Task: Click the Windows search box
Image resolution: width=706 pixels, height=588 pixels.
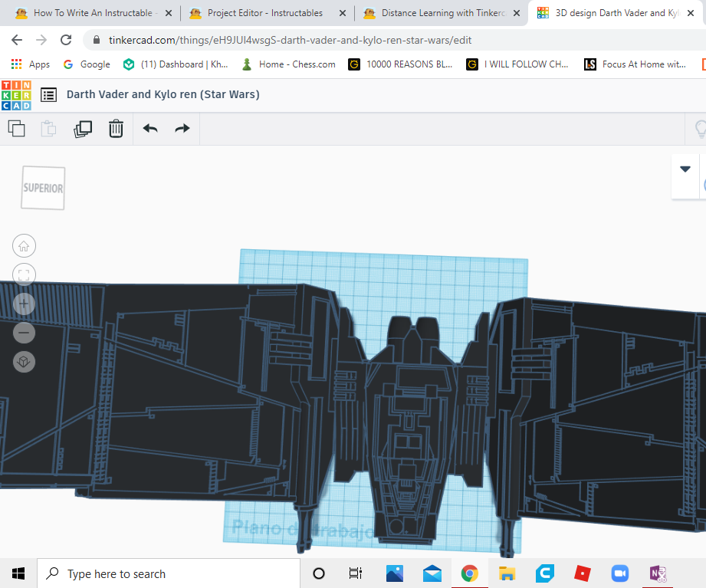Action: 169,573
